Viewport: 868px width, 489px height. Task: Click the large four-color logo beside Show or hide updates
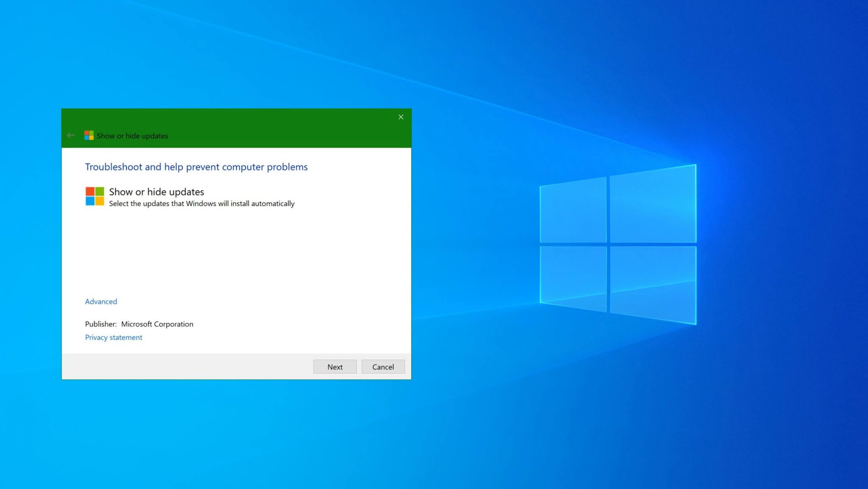[95, 196]
